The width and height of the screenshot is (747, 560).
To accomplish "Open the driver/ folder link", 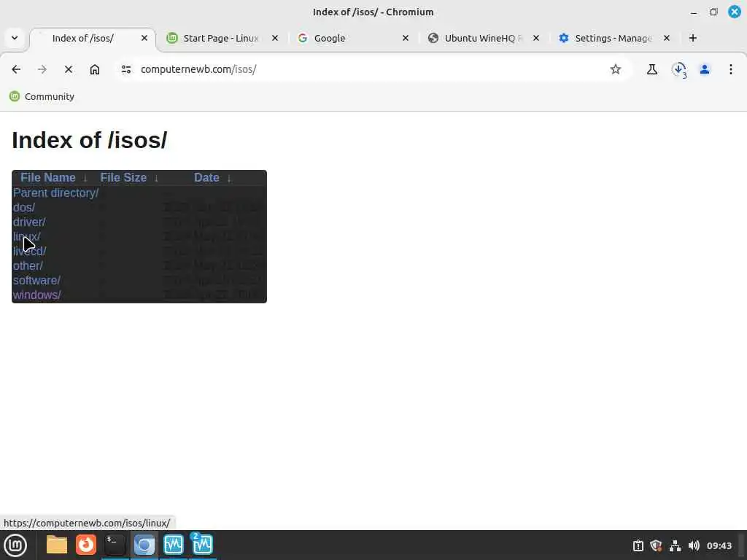I will tap(29, 222).
